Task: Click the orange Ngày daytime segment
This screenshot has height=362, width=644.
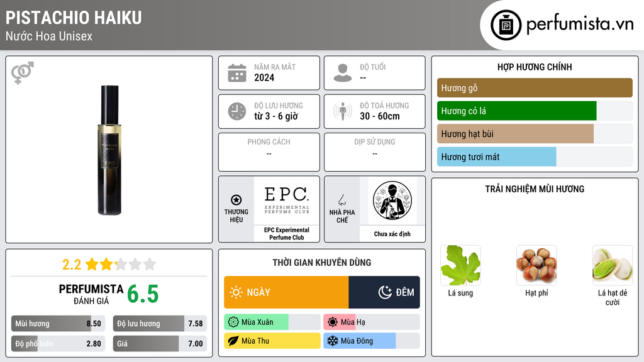Action: coord(286,292)
